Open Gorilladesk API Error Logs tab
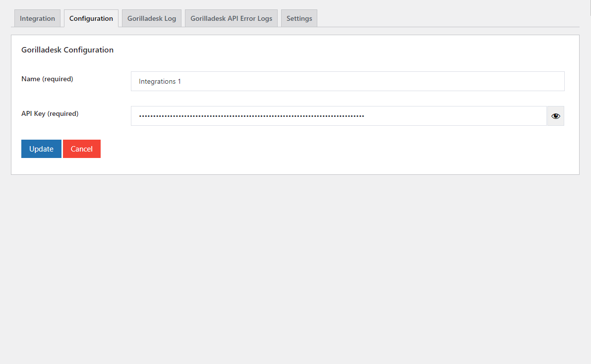 pyautogui.click(x=231, y=18)
